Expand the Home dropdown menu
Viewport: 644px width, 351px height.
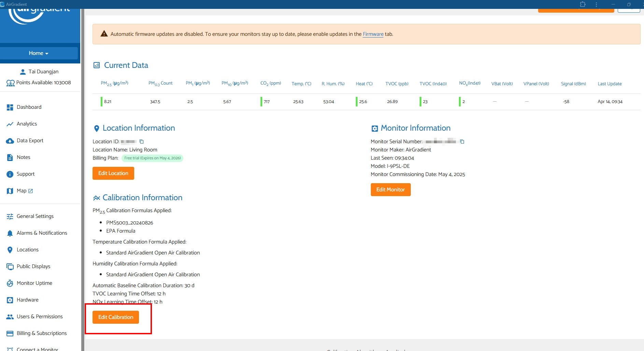[39, 53]
